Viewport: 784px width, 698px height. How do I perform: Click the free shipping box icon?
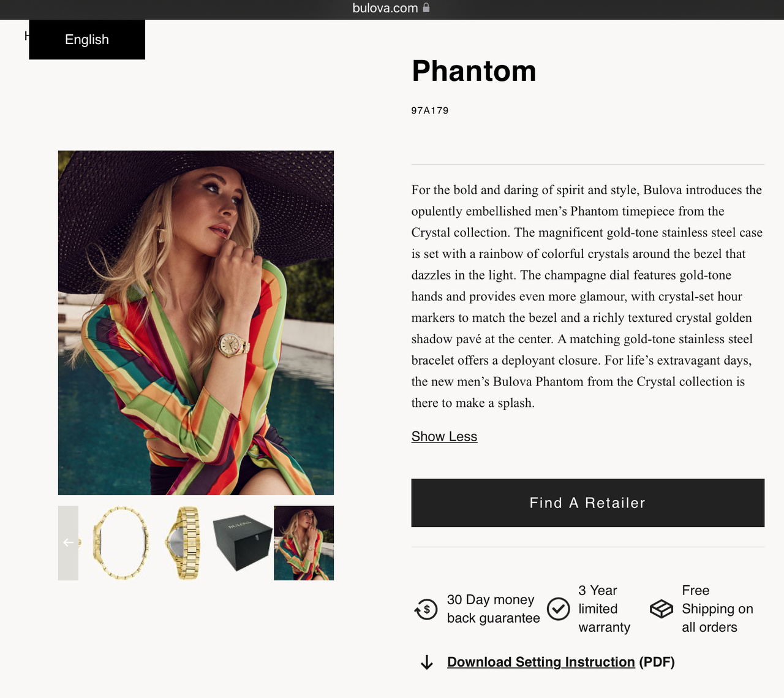pyautogui.click(x=661, y=609)
